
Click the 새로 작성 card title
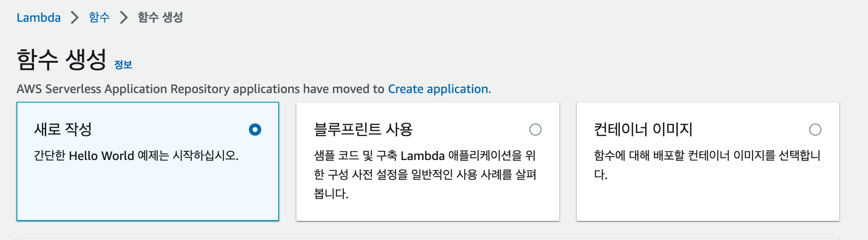63,130
